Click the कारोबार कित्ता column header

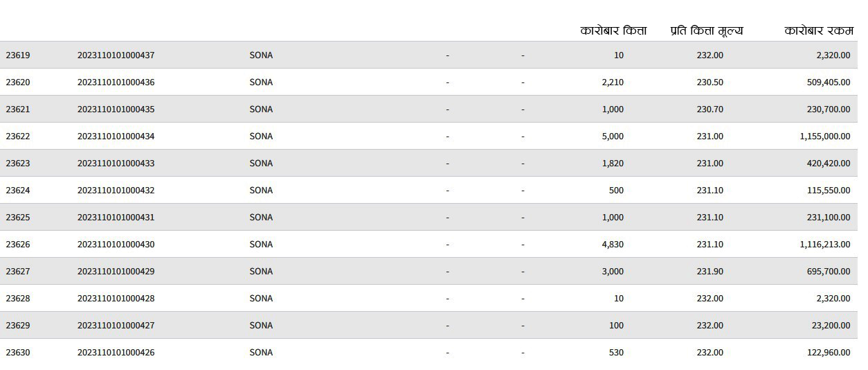point(613,30)
